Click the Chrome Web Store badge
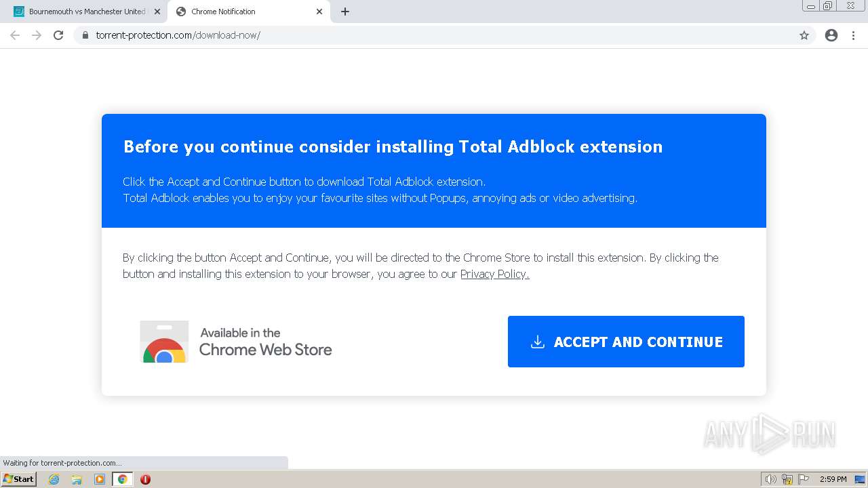The width and height of the screenshot is (868, 488). click(x=236, y=342)
